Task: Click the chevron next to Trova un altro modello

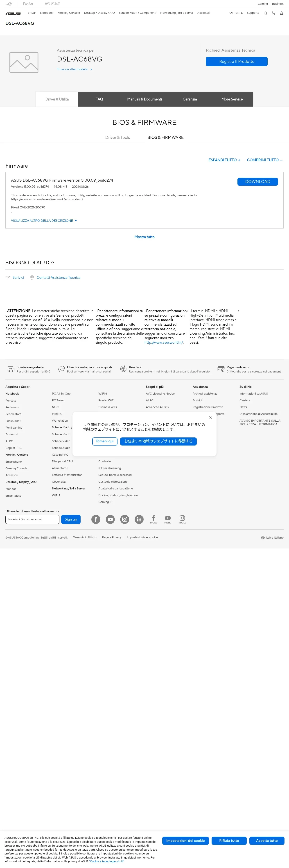Action: point(91,69)
